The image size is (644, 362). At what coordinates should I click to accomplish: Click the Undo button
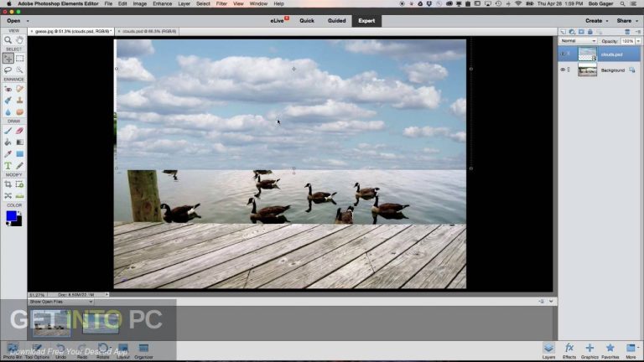(60, 351)
